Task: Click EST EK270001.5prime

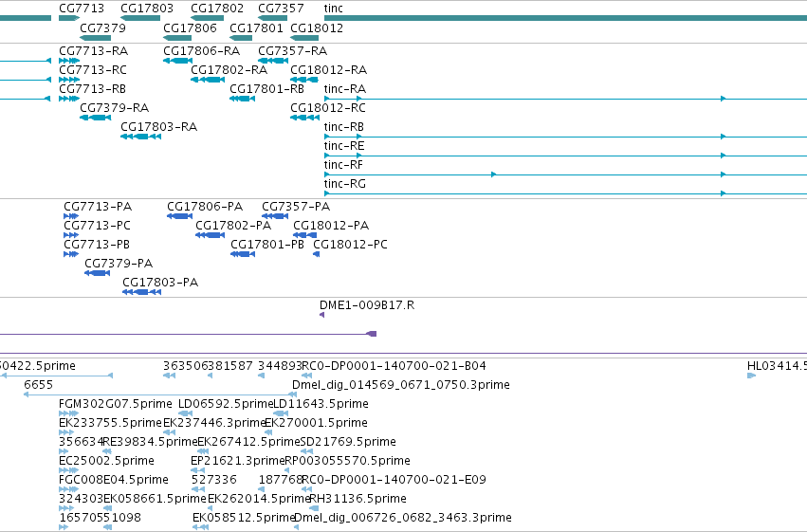Action: click(x=268, y=432)
